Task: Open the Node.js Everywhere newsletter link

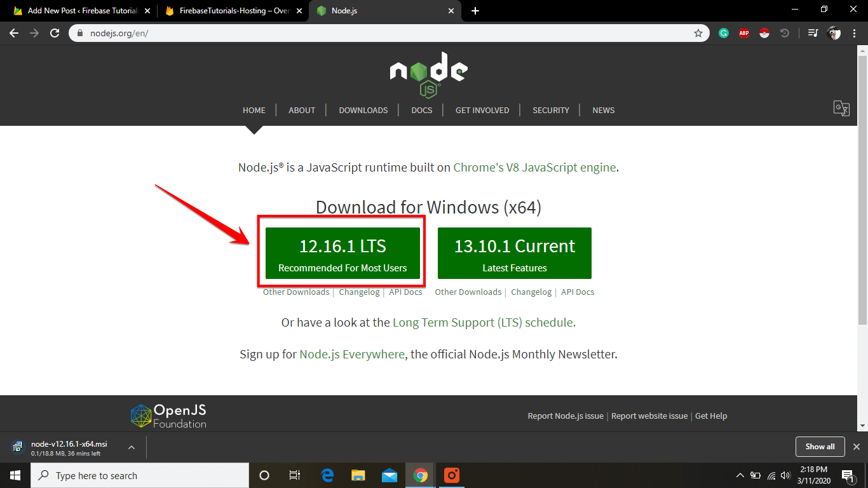Action: 352,354
